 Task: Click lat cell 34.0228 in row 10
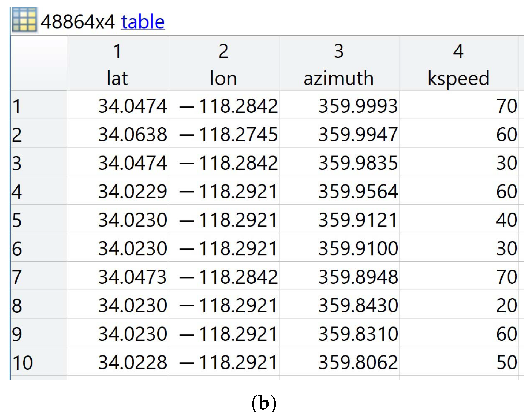[133, 362]
